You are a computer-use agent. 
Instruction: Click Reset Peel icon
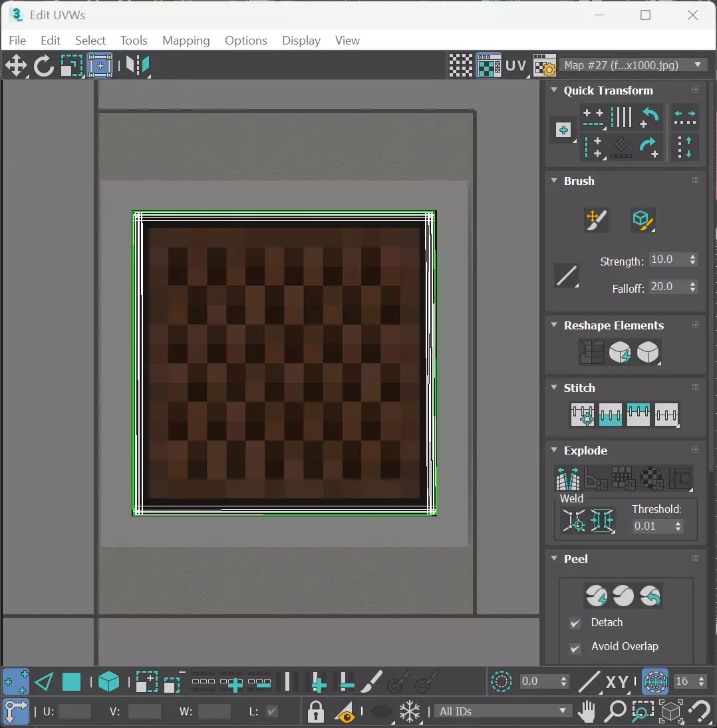[650, 596]
